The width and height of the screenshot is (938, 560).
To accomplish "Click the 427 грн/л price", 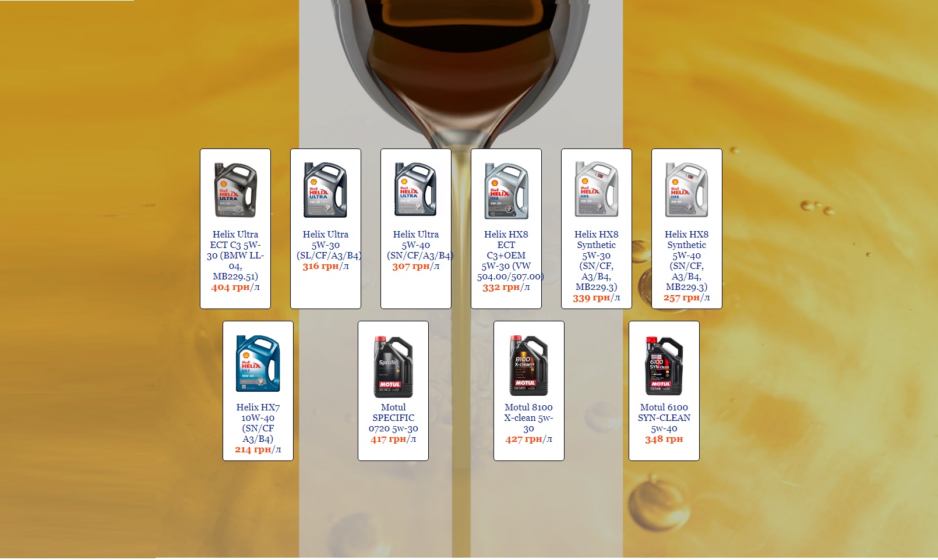I will click(529, 439).
